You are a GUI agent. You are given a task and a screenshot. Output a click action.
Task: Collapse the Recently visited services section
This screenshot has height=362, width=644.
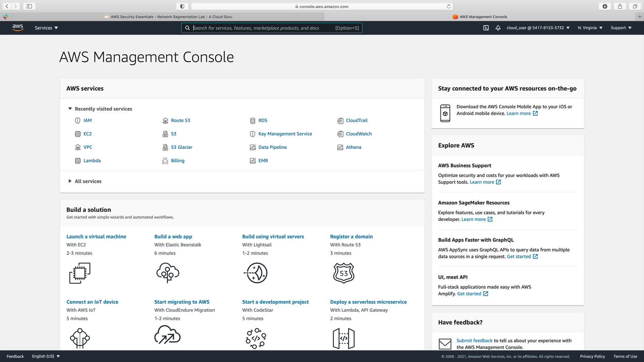[x=70, y=109]
